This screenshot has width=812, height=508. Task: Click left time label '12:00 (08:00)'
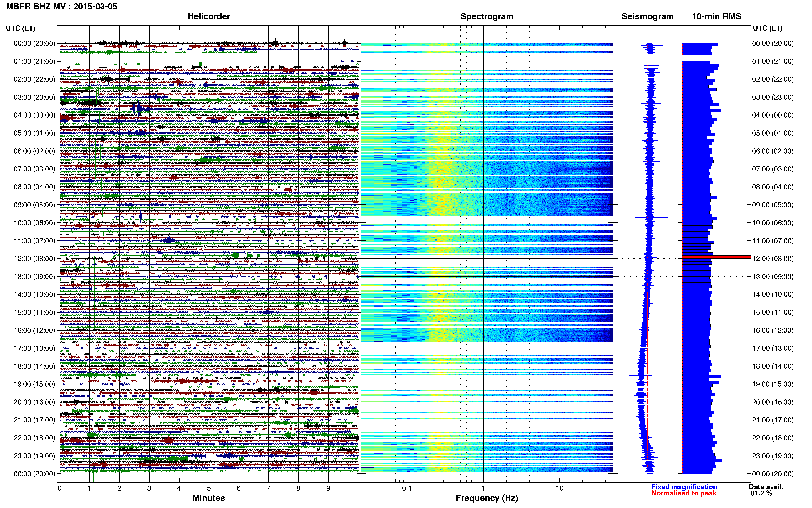click(x=34, y=259)
